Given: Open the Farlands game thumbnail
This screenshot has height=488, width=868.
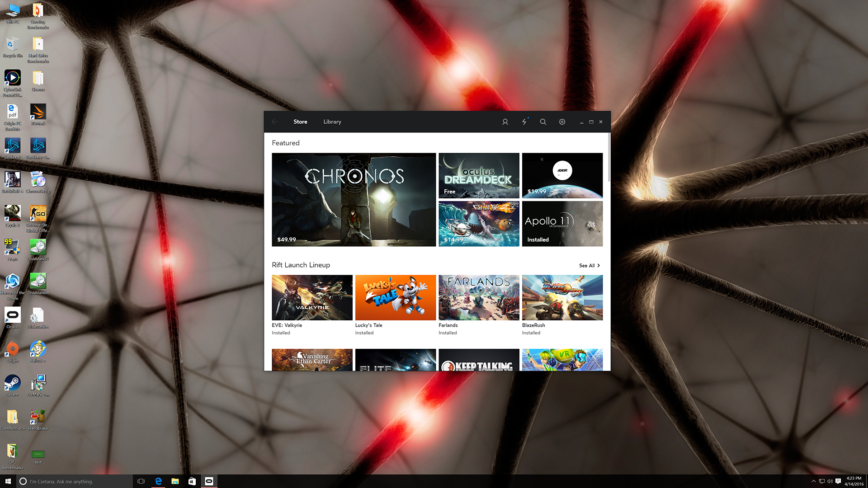Looking at the screenshot, I should [479, 297].
